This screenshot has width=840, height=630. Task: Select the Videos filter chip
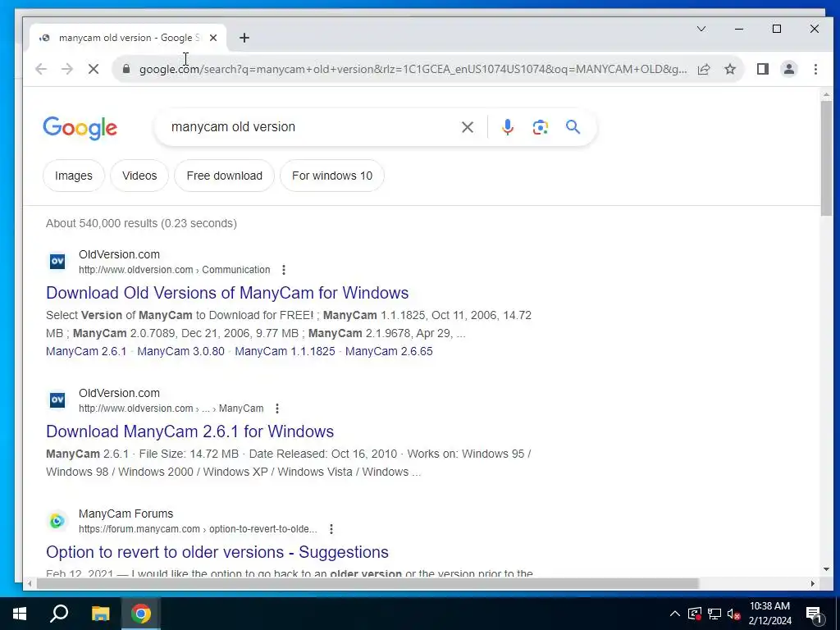pos(139,176)
